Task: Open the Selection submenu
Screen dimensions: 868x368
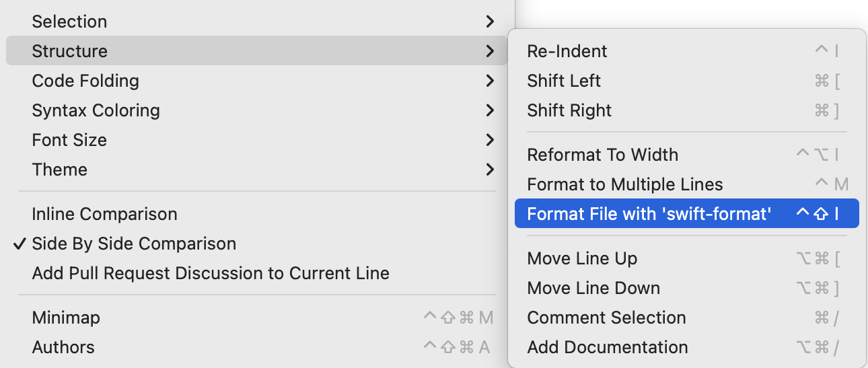Action: pos(69,22)
